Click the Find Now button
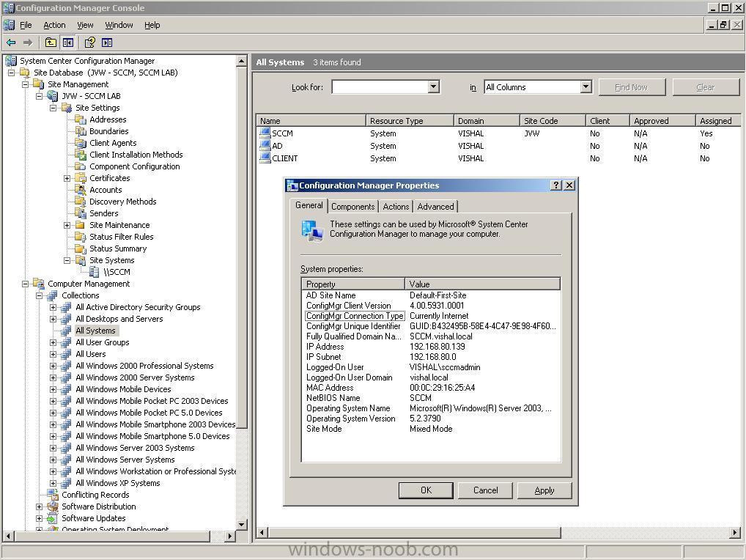Image resolution: width=746 pixels, height=560 pixels. click(x=632, y=87)
